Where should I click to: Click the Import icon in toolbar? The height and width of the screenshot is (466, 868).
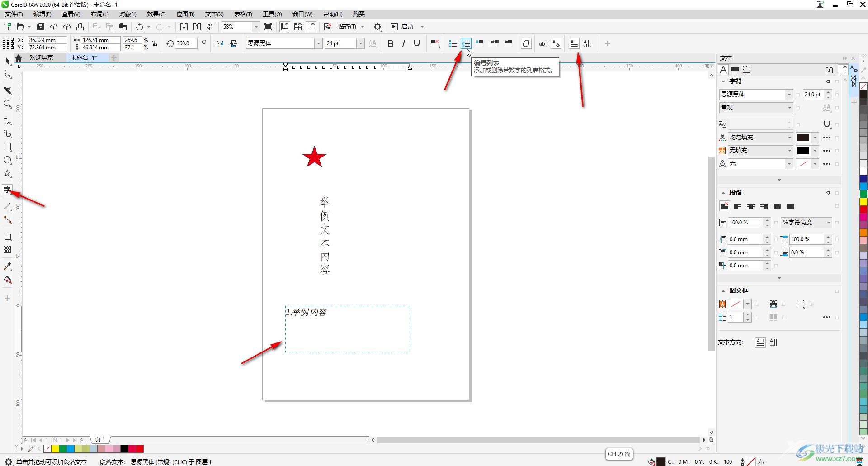(184, 27)
